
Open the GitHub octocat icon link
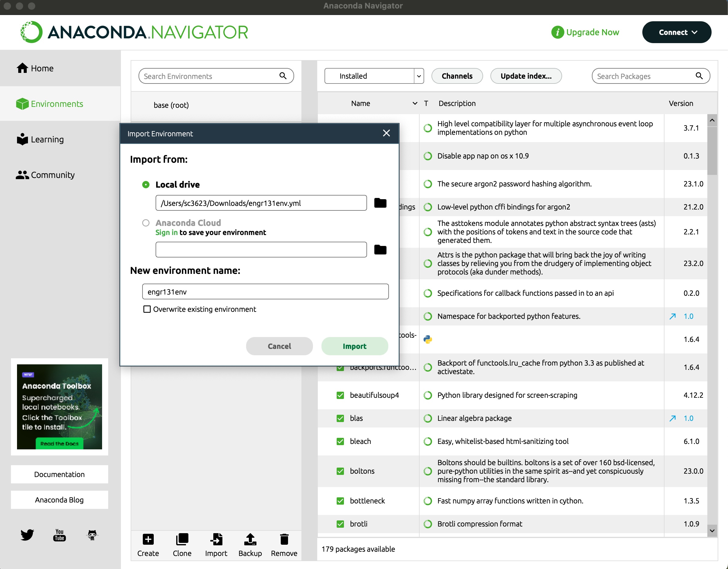(x=92, y=535)
